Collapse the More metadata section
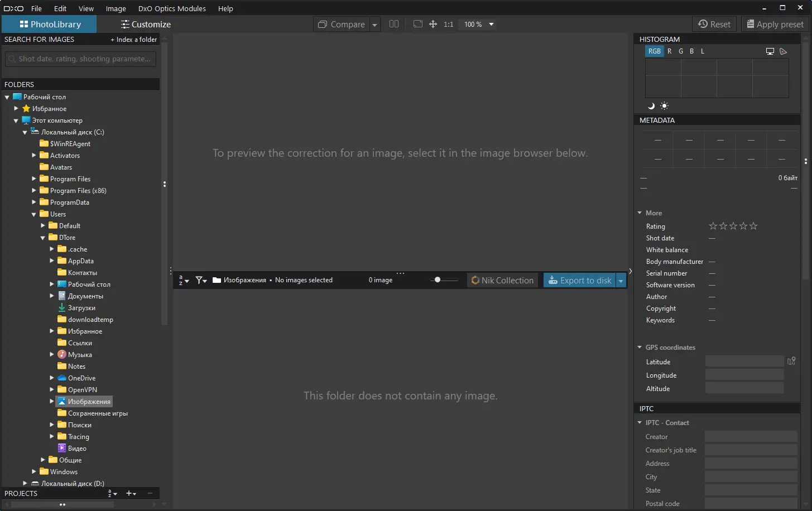 pyautogui.click(x=640, y=213)
